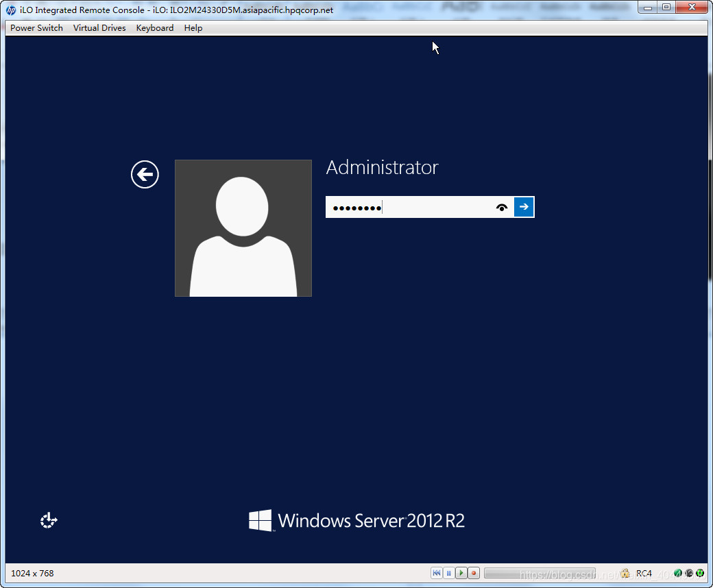Minimize the iLO Remote Console window
The image size is (713, 588).
(647, 8)
